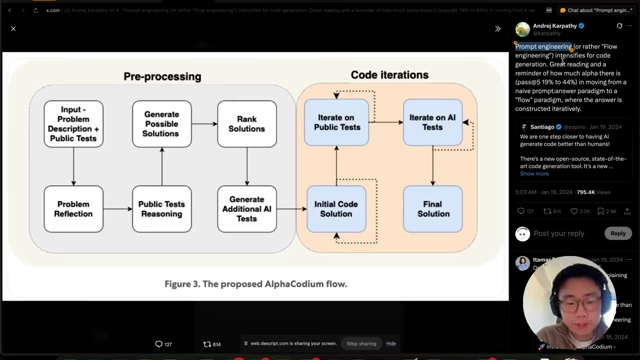Open Andrej Karpathy's profile avatar
Screen dimensions: 640x360
coord(522,30)
